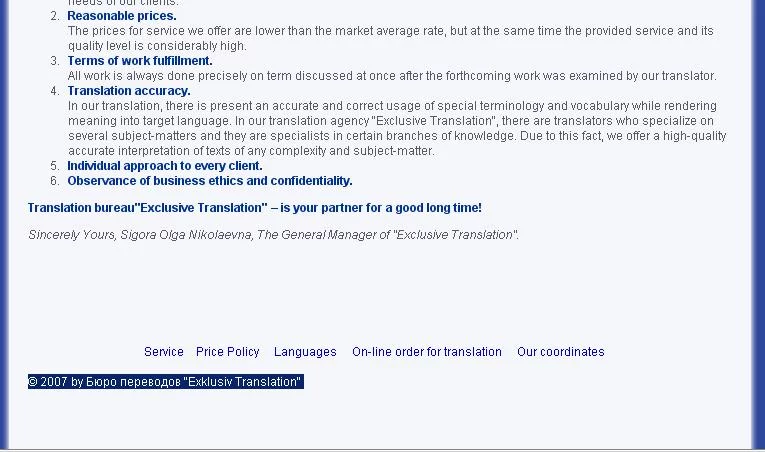Screen dimensions: 765x452
Task: Open the Our coordinates link
Action: pos(560,352)
